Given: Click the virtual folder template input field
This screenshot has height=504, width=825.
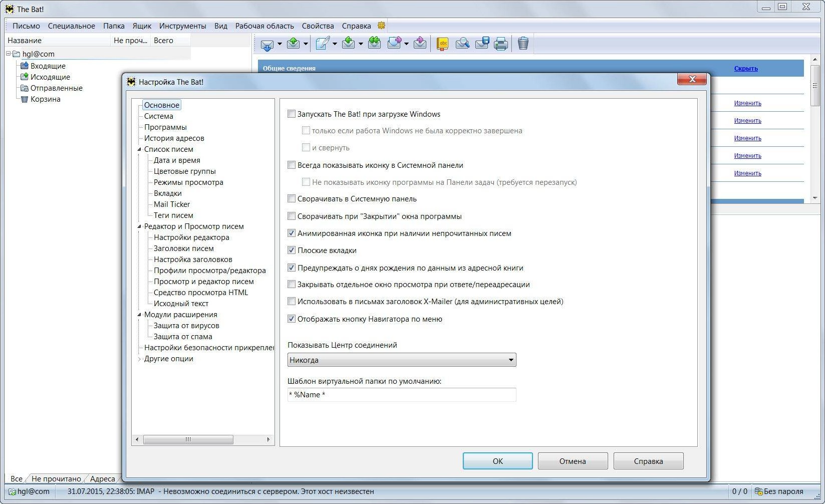Looking at the screenshot, I should pos(402,395).
